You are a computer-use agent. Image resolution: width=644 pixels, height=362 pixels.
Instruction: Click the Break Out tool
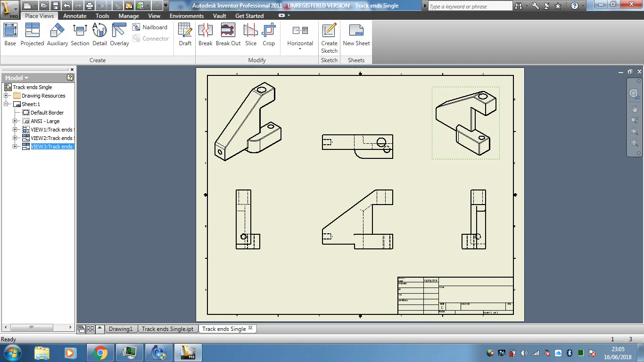click(x=228, y=35)
